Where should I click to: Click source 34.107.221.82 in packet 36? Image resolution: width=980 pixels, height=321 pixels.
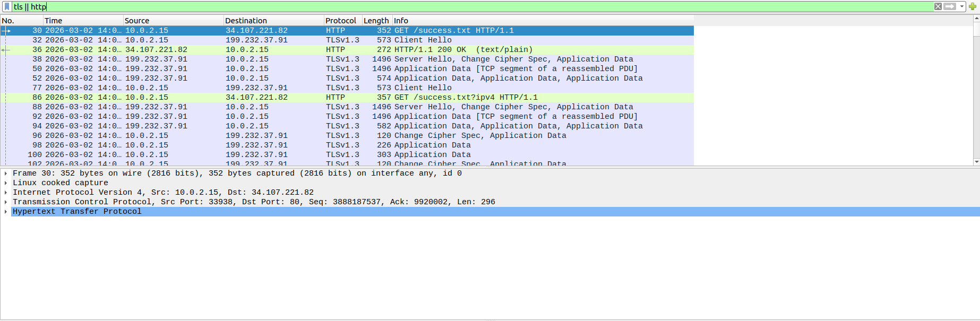156,50
